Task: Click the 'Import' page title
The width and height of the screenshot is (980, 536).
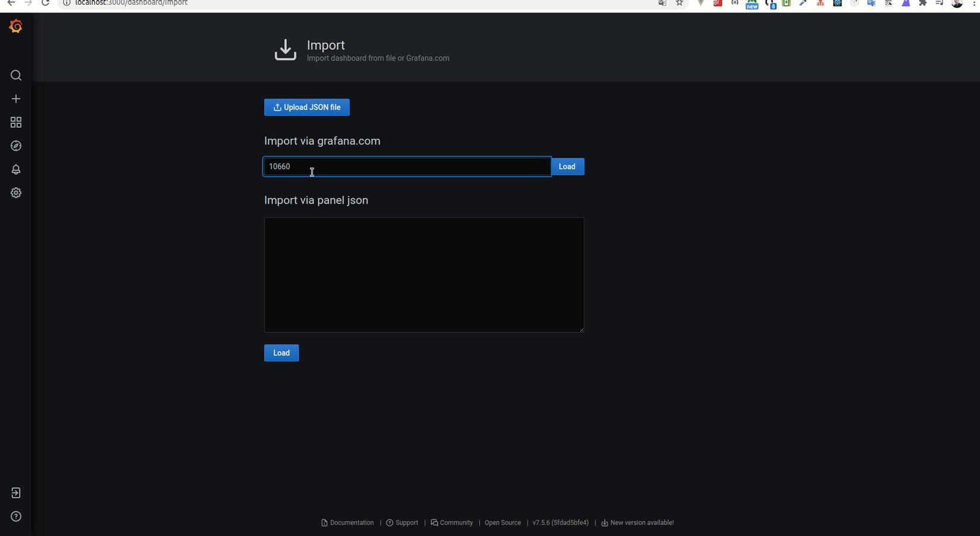Action: 326,45
